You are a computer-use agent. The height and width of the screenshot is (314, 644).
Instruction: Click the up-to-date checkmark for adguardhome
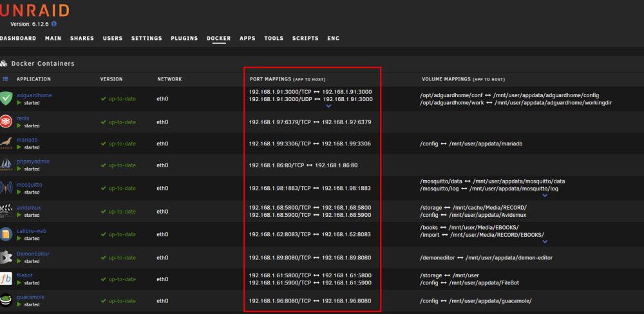(104, 99)
